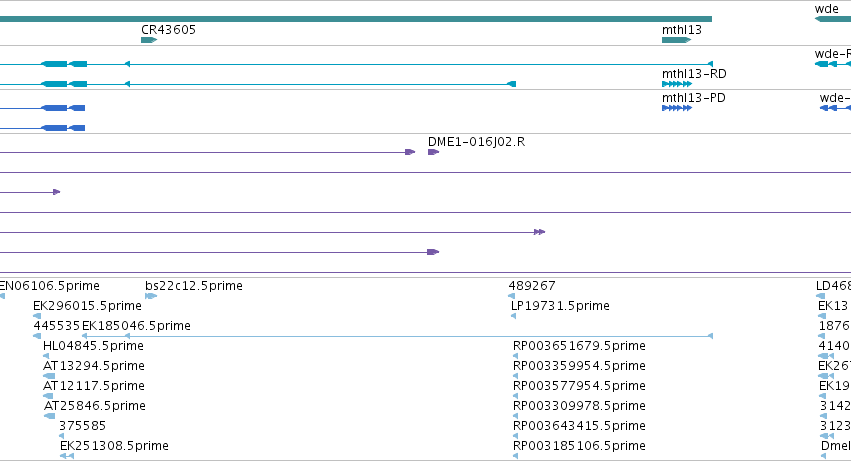Select the EK296015.5prime EST label
The image size is (851, 461).
click(x=87, y=306)
